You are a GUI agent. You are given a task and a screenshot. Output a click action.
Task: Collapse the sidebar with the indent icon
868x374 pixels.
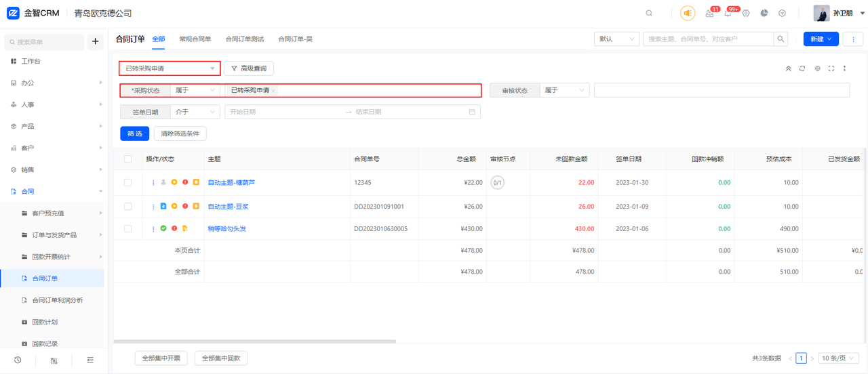click(x=90, y=360)
